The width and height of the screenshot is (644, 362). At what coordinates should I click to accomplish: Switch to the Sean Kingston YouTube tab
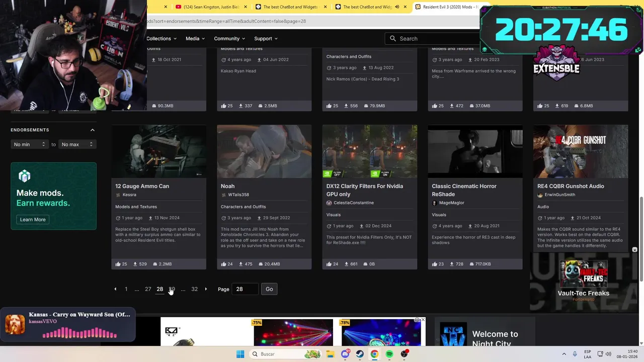[211, 7]
